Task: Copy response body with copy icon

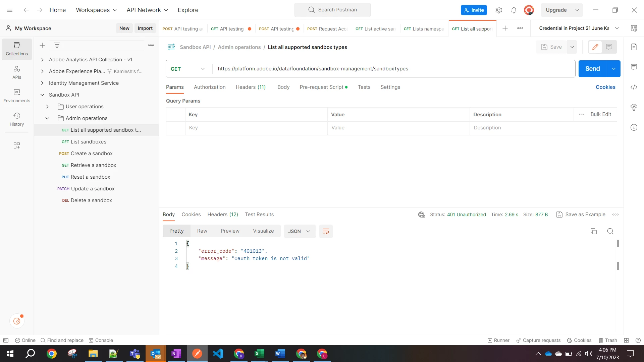Action: click(593, 231)
